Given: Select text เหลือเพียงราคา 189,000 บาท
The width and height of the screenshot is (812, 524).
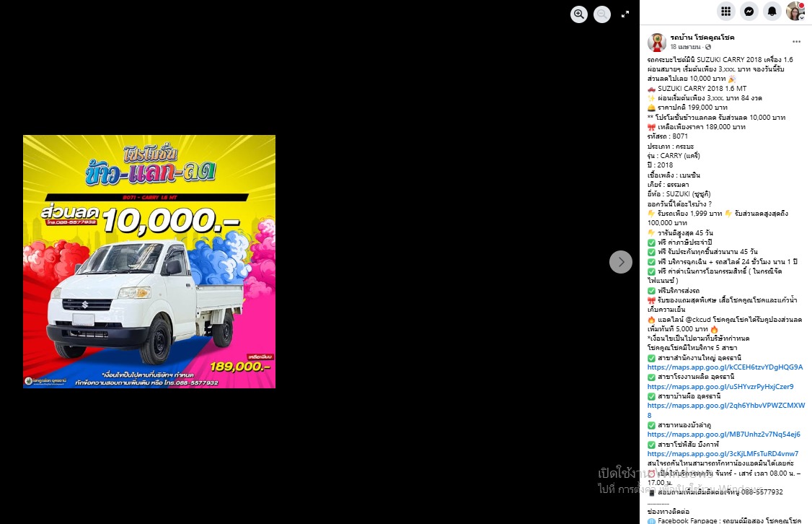Looking at the screenshot, I should pyautogui.click(x=702, y=126).
